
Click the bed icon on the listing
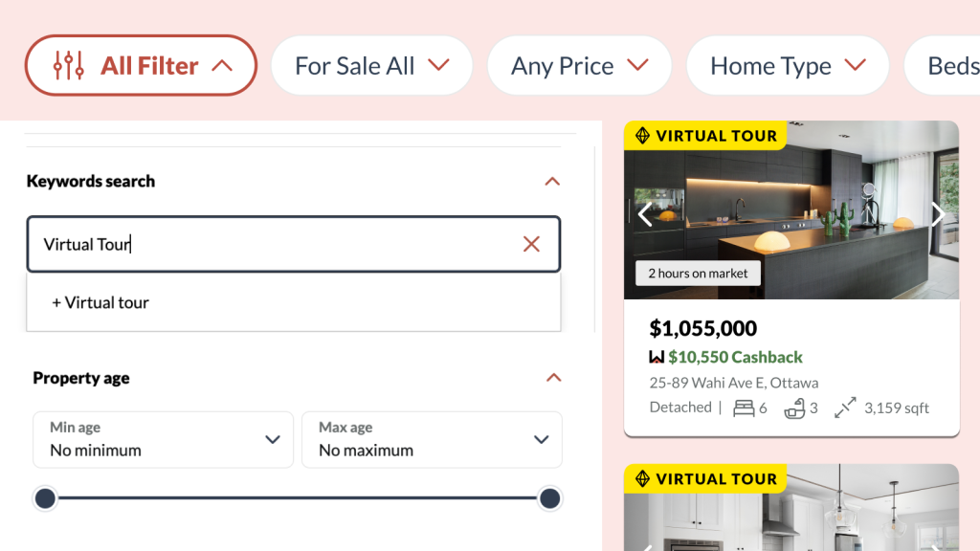(x=743, y=408)
